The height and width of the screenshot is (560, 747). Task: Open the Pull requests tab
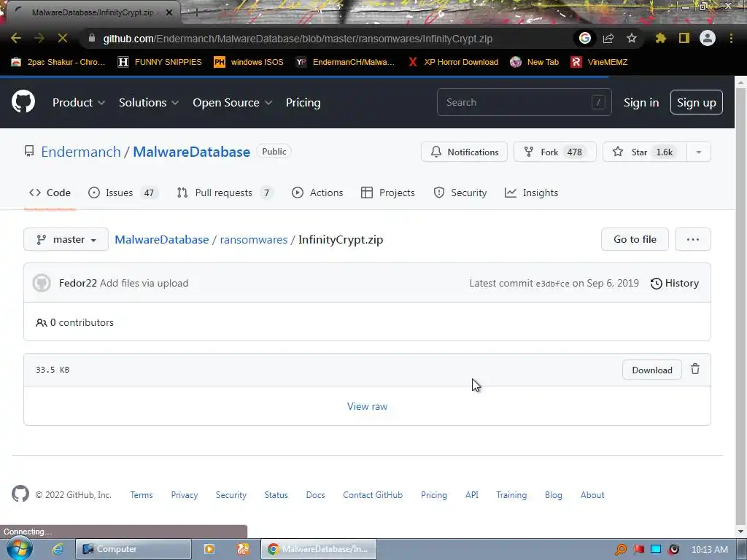(x=225, y=192)
